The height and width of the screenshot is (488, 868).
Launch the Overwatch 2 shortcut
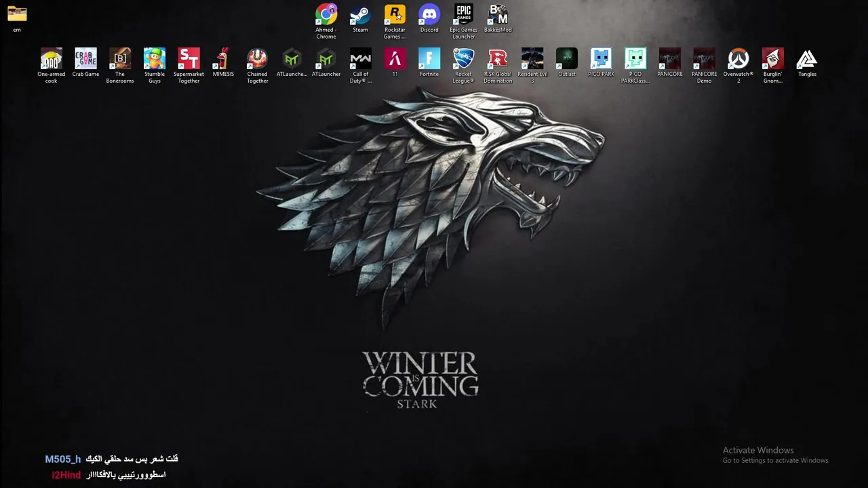tap(738, 58)
